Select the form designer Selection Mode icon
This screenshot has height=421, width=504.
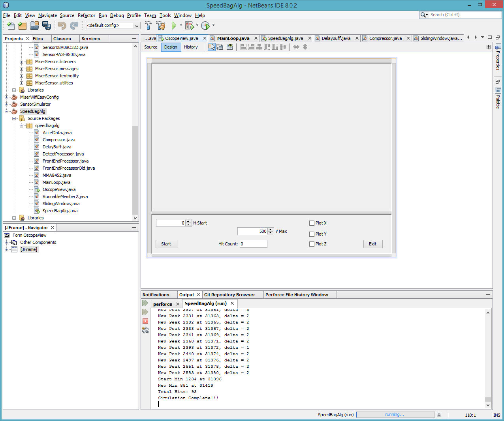click(212, 47)
